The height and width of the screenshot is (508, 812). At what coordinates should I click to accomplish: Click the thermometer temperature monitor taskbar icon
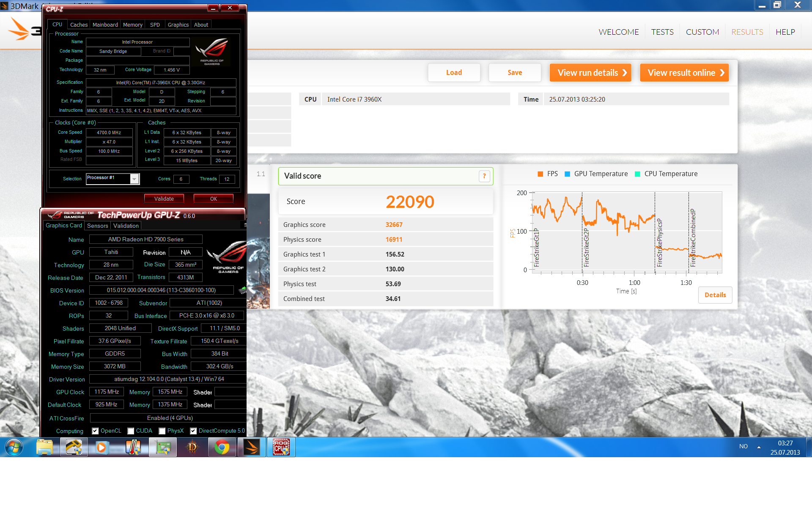(133, 447)
